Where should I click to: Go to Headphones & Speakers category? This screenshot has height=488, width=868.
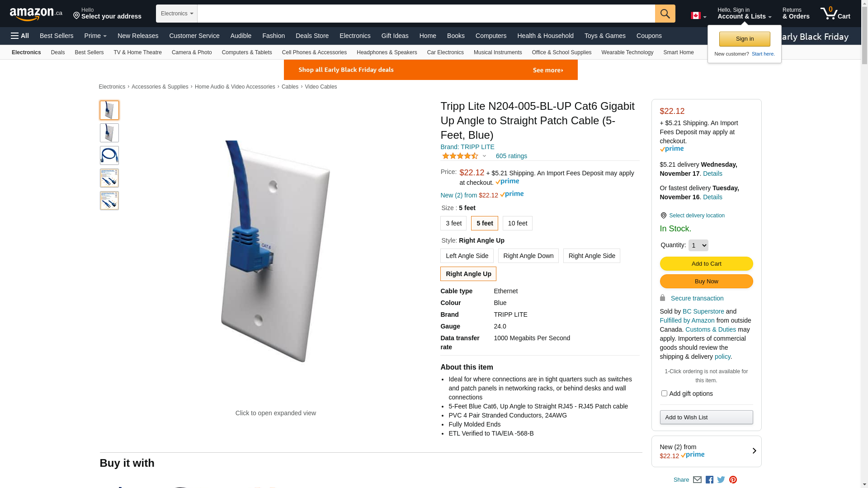387,52
